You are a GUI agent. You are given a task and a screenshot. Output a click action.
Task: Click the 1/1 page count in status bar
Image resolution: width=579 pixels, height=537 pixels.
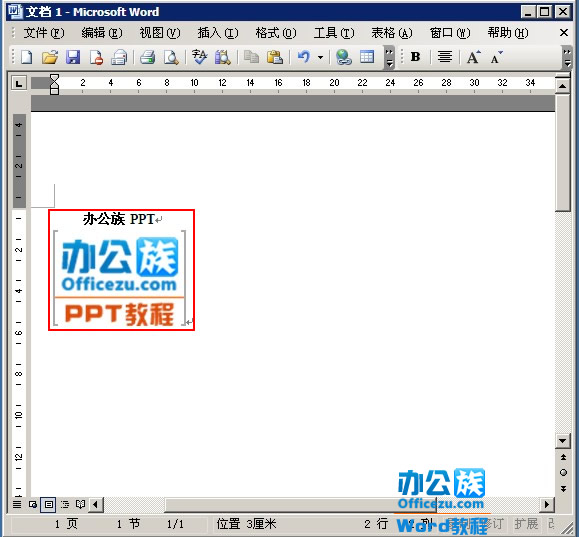point(175,524)
